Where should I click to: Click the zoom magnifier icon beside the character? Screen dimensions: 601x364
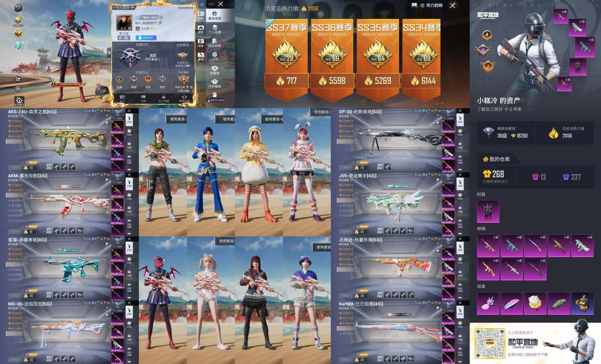pos(18,89)
